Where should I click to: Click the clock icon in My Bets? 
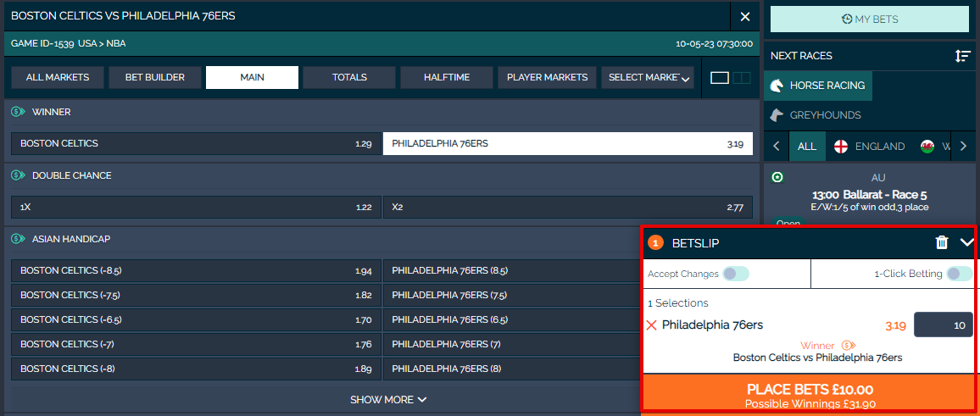coord(847,19)
